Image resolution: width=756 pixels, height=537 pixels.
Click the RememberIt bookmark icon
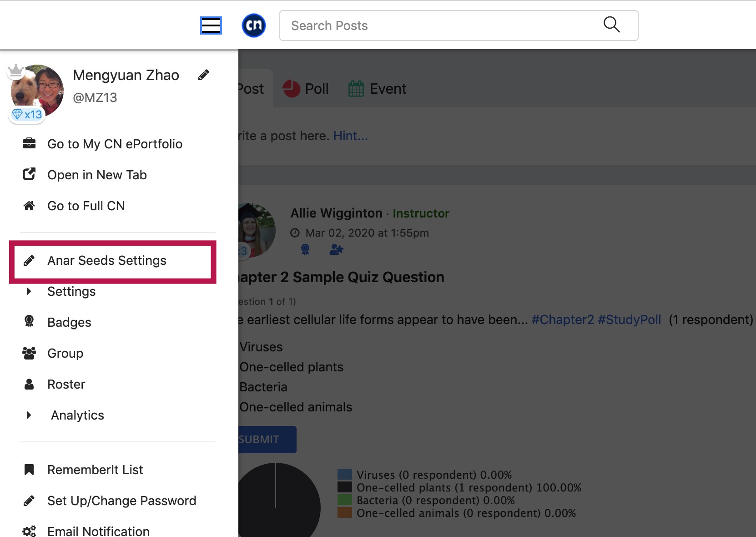tap(29, 470)
